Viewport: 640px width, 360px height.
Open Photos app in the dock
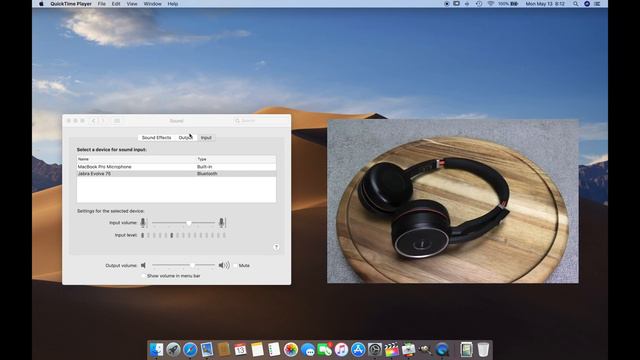(x=291, y=350)
